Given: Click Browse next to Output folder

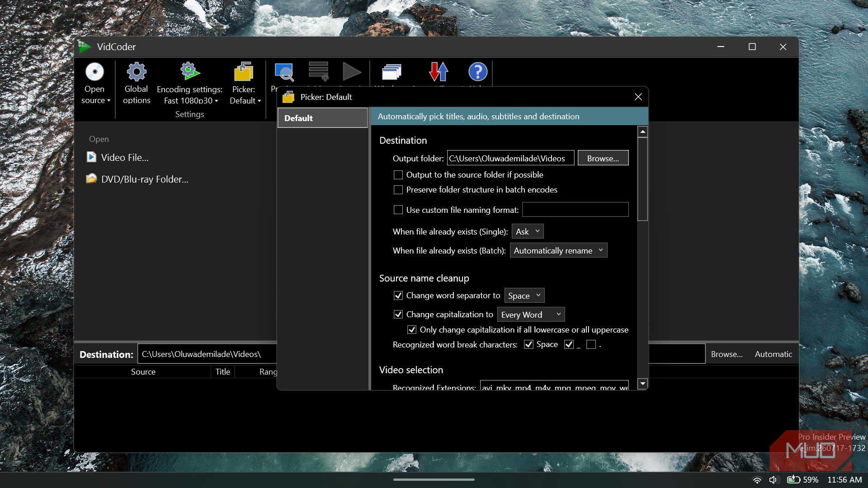Looking at the screenshot, I should click(x=603, y=158).
